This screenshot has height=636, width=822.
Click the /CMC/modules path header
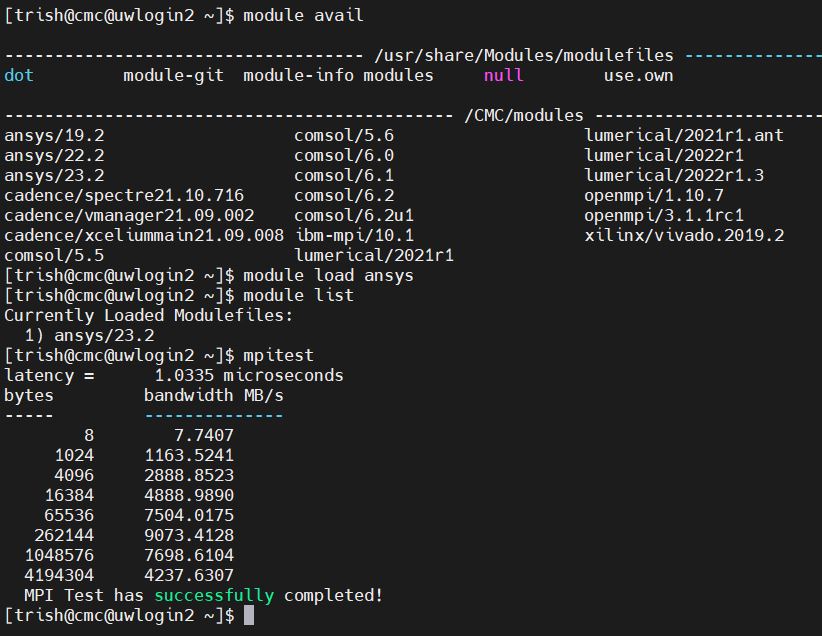[x=524, y=115]
